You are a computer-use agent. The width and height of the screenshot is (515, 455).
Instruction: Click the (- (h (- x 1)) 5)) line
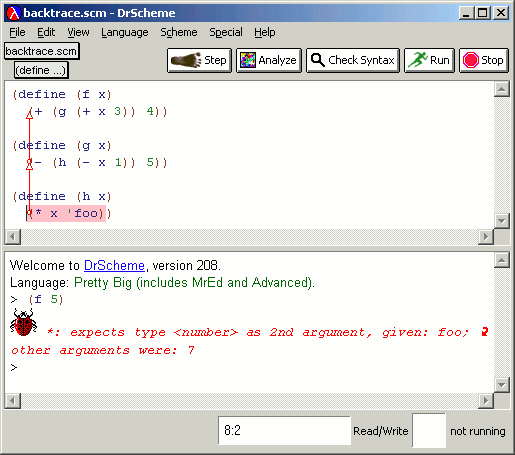coord(97,162)
